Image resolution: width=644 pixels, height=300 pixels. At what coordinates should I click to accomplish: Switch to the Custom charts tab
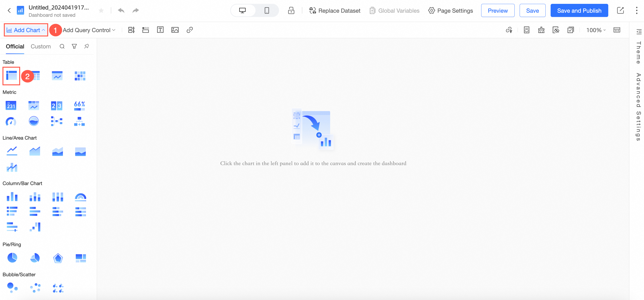pyautogui.click(x=40, y=47)
